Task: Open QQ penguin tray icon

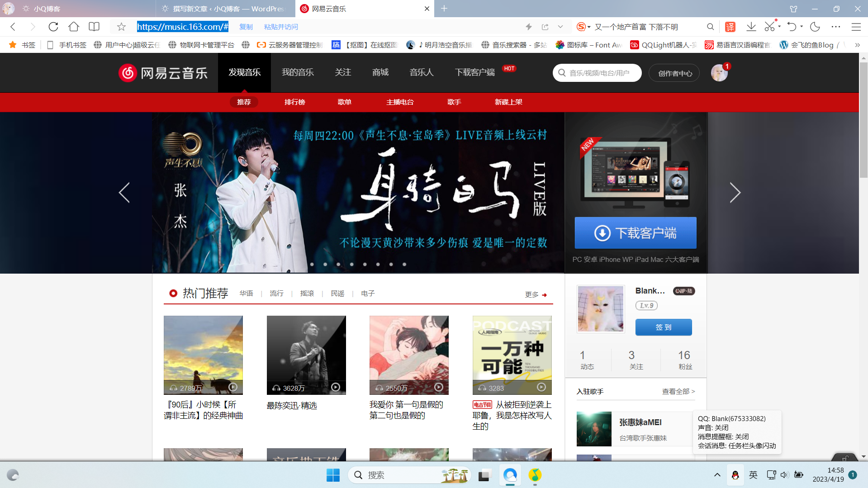Action: click(x=735, y=475)
